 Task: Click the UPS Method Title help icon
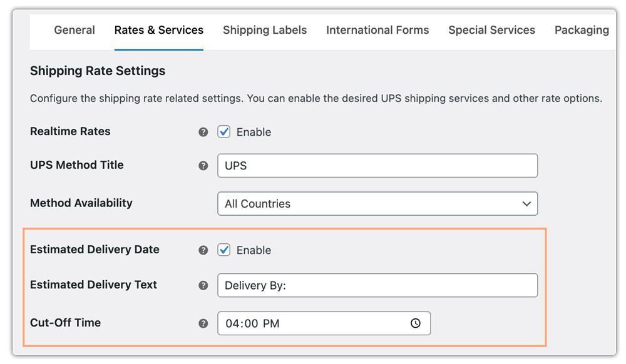coord(203,165)
